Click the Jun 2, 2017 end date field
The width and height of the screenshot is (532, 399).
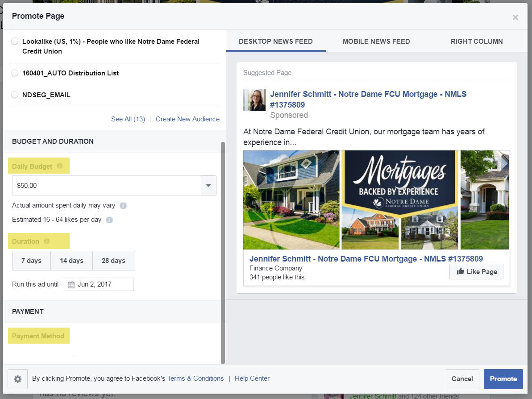pos(99,284)
